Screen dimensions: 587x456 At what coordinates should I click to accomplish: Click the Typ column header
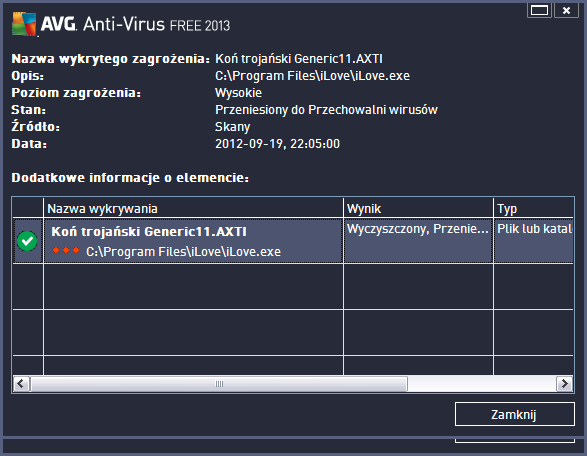(534, 209)
